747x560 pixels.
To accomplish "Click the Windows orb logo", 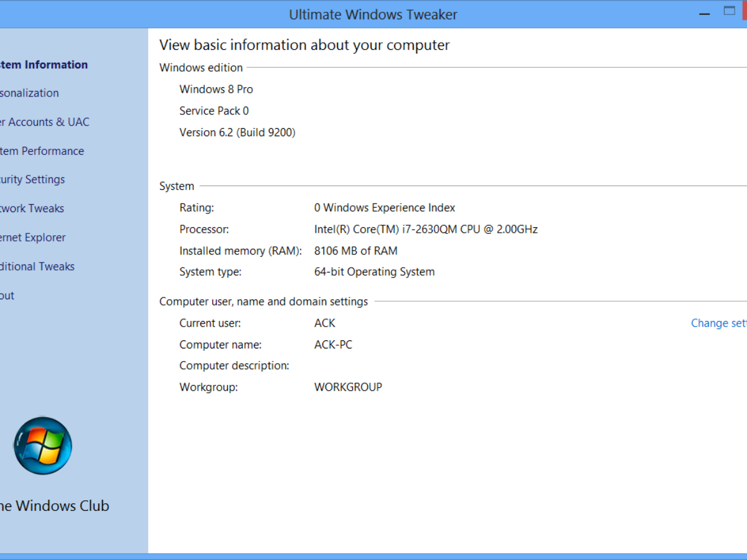I will tap(43, 446).
